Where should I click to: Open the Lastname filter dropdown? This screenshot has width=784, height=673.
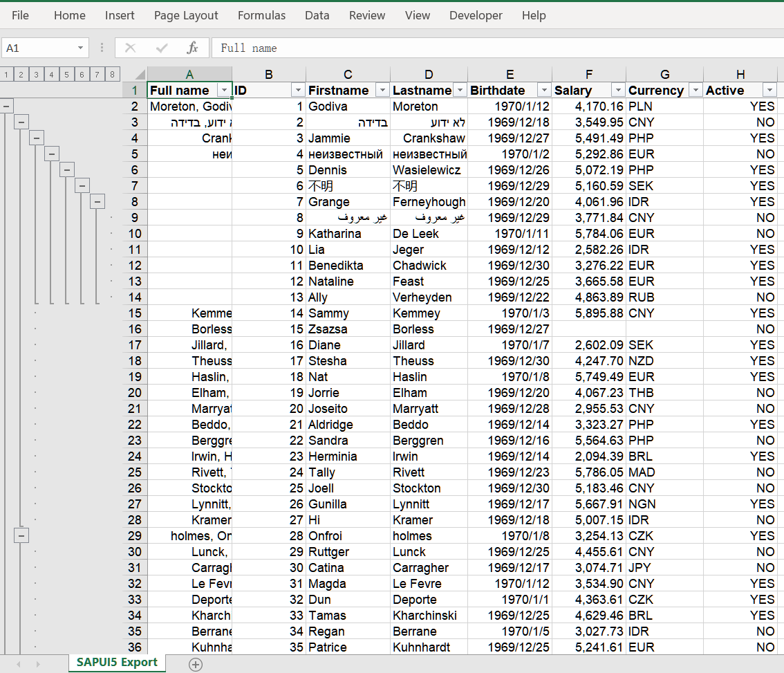click(460, 90)
